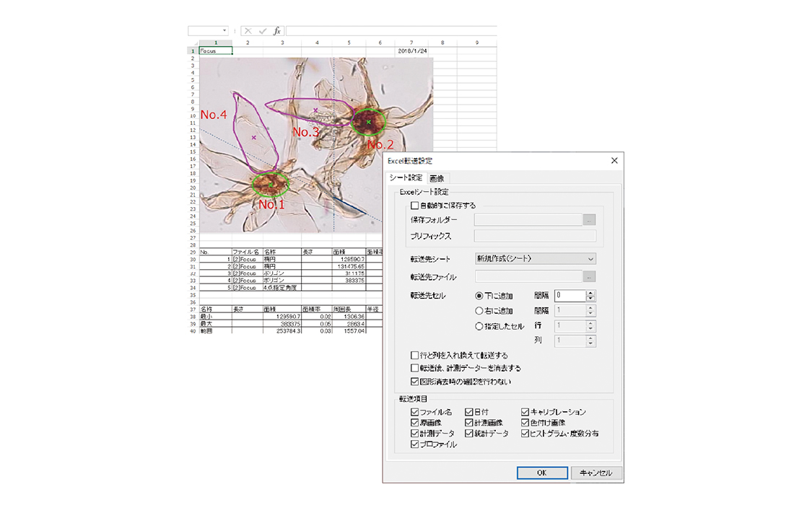Click Excel column header 3
The height and width of the screenshot is (505, 812).
pos(282,43)
